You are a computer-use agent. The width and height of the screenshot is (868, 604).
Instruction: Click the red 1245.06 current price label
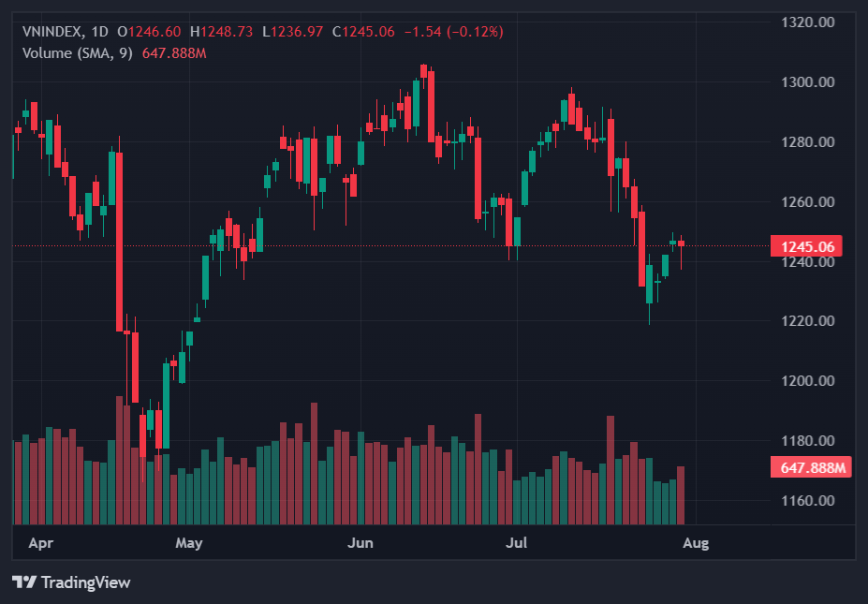click(805, 246)
